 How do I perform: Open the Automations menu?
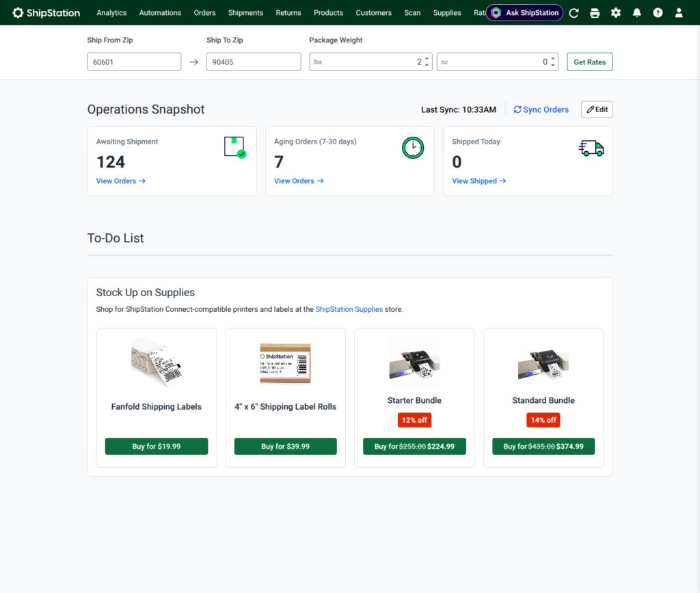click(160, 13)
